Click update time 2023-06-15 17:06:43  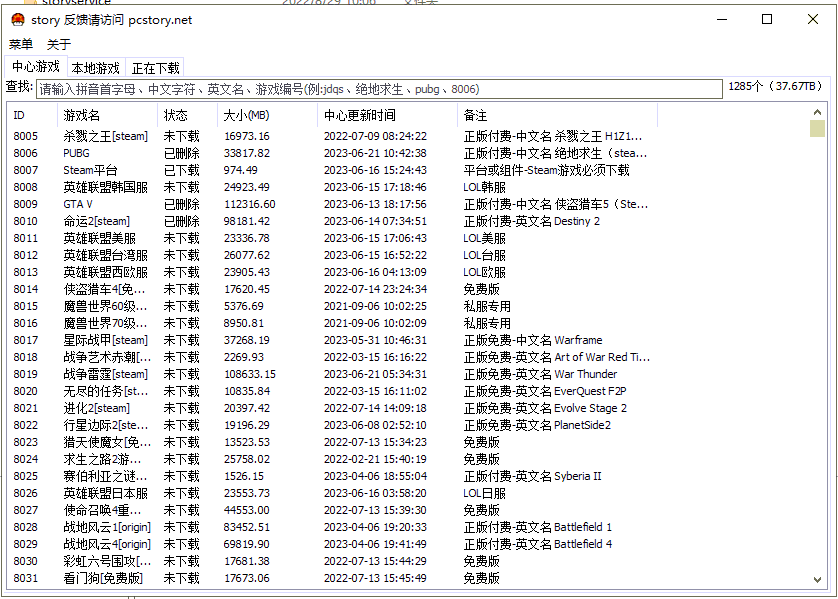(375, 238)
